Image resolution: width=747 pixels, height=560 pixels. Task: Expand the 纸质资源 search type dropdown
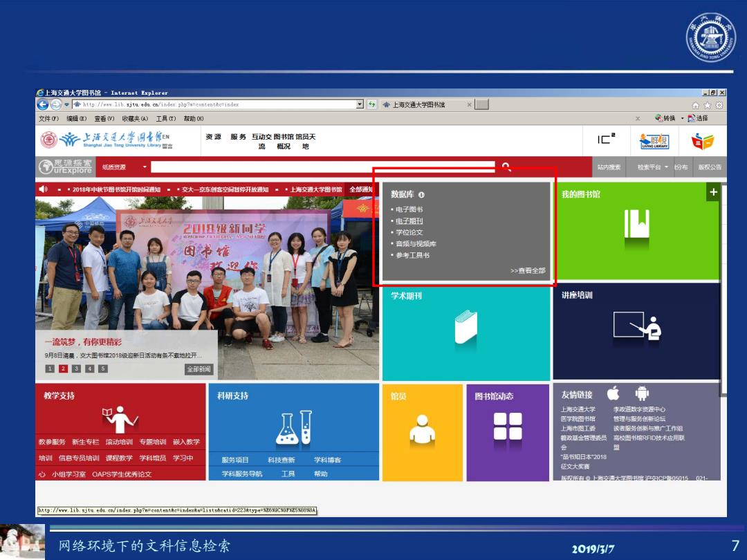[145, 167]
